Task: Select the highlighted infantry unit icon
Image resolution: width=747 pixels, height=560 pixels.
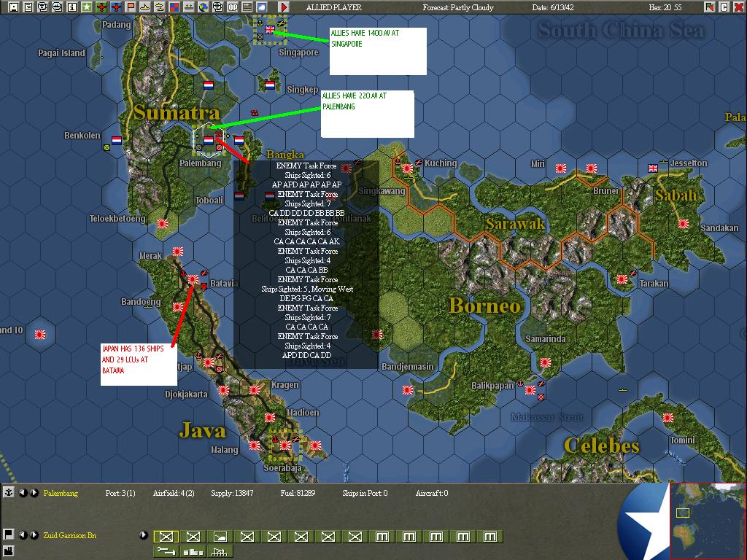Action: (x=166, y=537)
